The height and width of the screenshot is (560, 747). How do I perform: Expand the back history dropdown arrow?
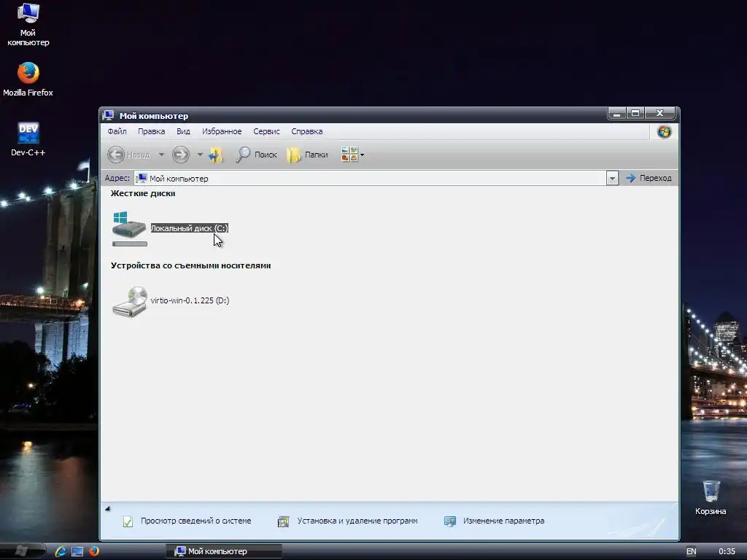(x=161, y=155)
